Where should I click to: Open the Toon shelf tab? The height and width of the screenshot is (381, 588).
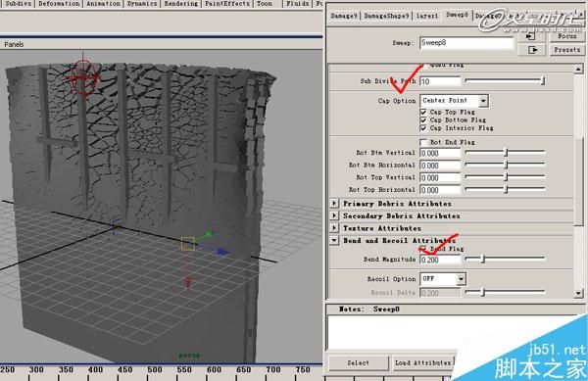pos(265,3)
